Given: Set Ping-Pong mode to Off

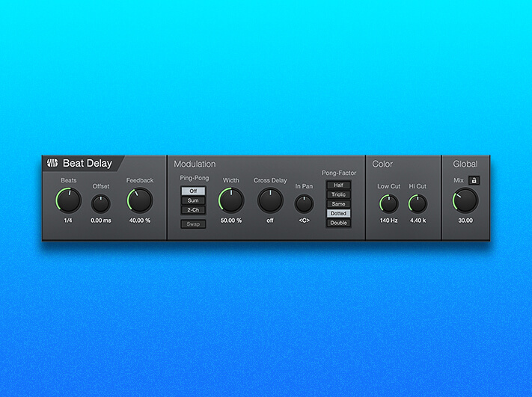Looking at the screenshot, I should pos(193,191).
